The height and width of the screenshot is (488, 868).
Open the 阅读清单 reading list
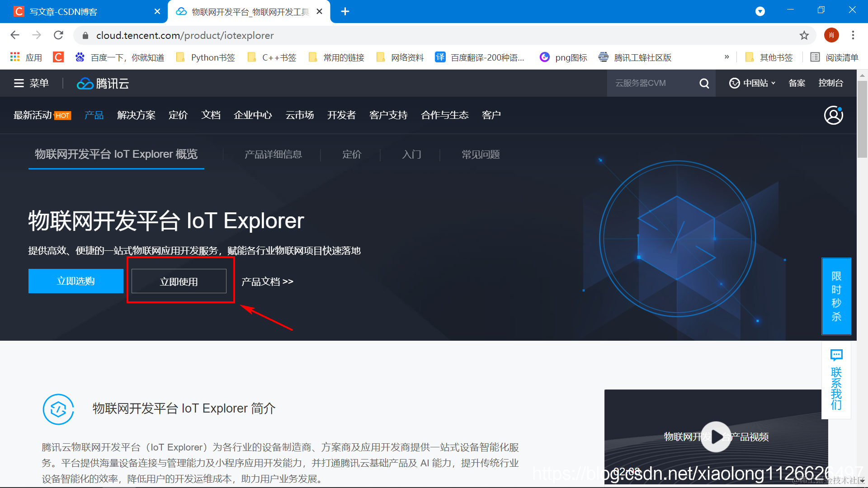click(834, 57)
